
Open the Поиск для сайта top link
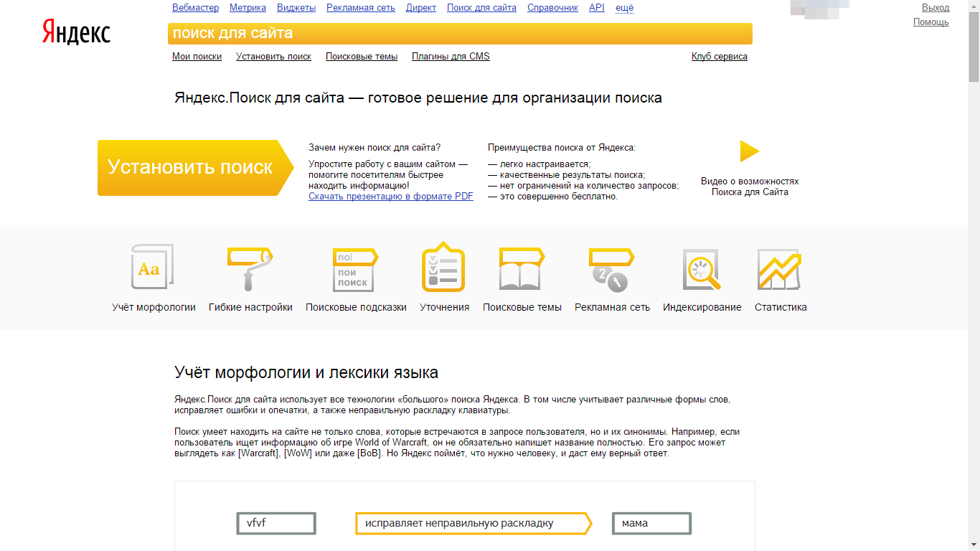point(481,8)
